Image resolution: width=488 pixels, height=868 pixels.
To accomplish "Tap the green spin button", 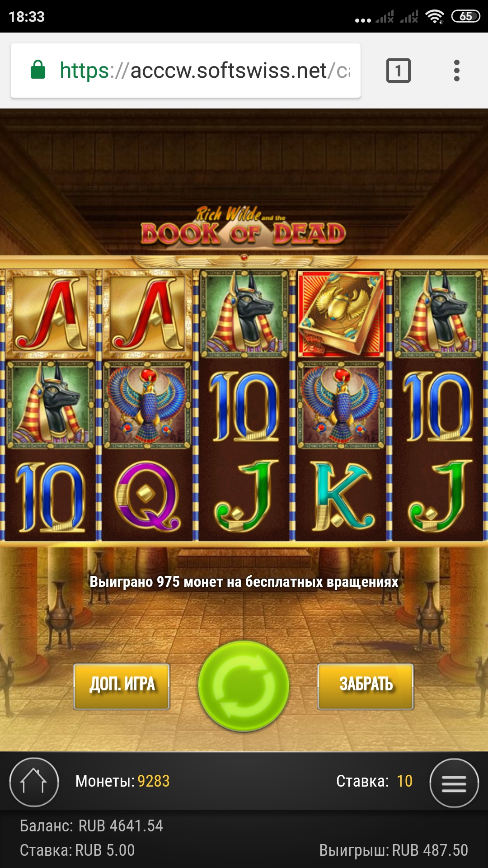I will (x=244, y=685).
